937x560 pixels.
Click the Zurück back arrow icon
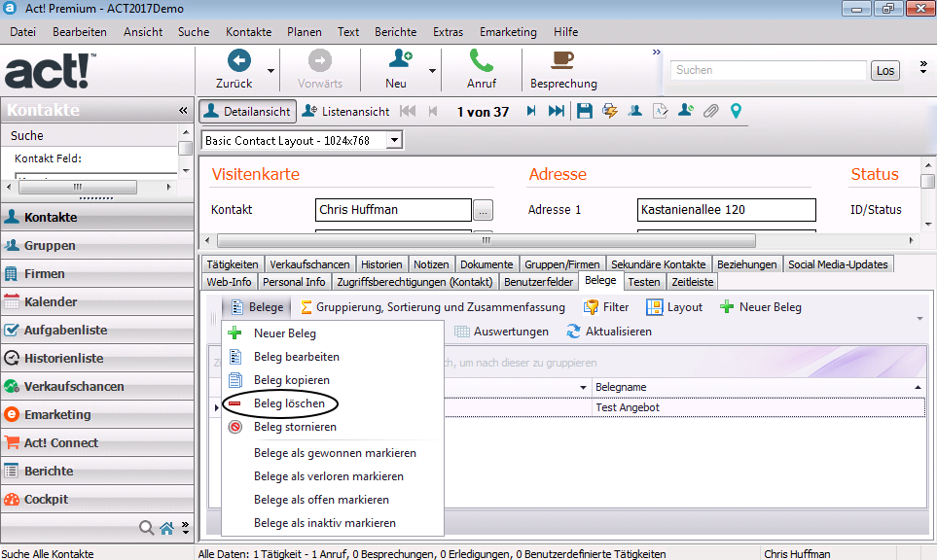click(x=239, y=60)
